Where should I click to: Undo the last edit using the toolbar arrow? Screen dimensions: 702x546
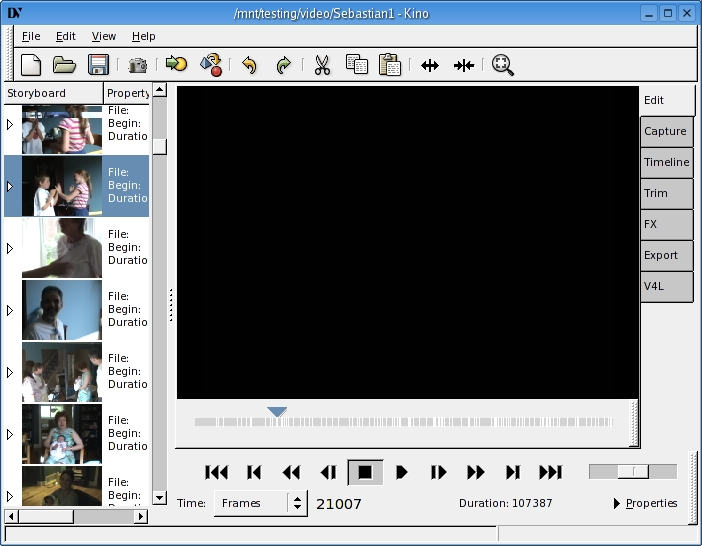click(x=249, y=65)
